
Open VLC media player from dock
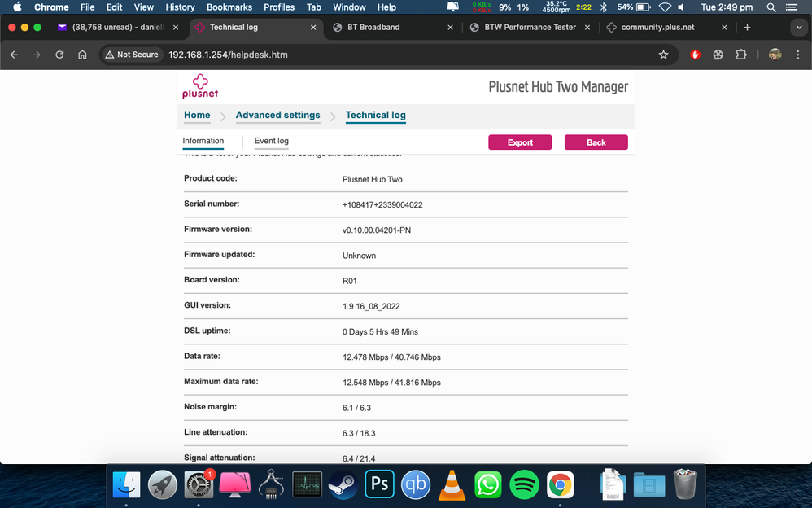[x=452, y=484]
